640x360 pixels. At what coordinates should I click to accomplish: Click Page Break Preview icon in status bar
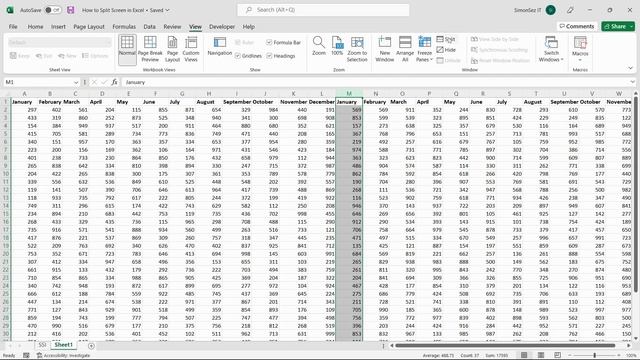[x=558, y=355]
